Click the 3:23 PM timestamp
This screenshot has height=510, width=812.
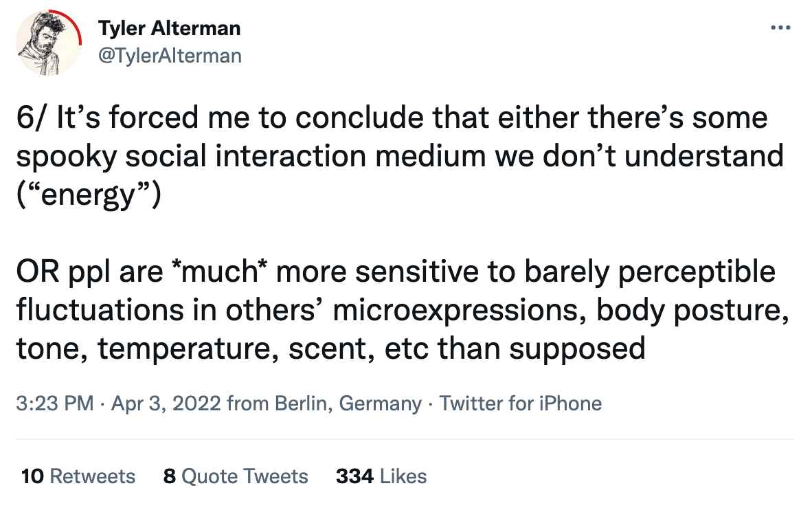[55, 403]
